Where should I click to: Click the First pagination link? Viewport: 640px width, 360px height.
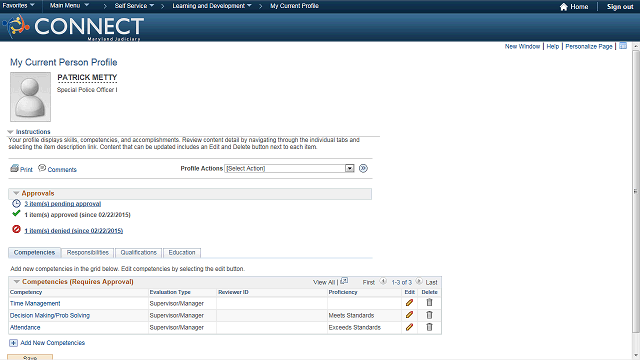pos(369,282)
